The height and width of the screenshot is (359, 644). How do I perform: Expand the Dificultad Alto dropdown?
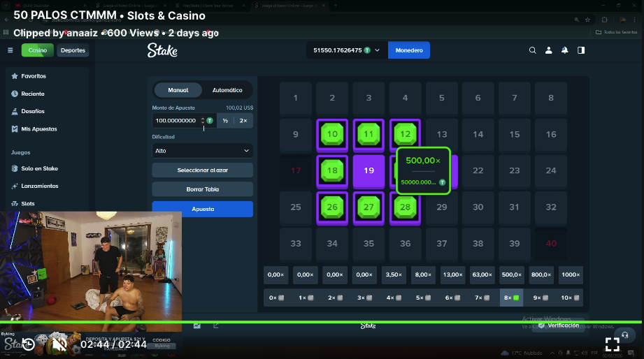tap(203, 151)
